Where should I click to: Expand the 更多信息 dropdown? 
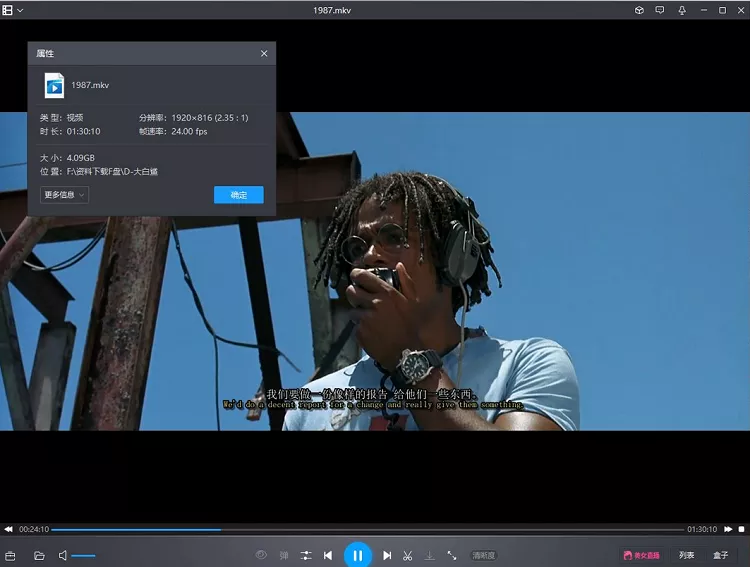64,195
